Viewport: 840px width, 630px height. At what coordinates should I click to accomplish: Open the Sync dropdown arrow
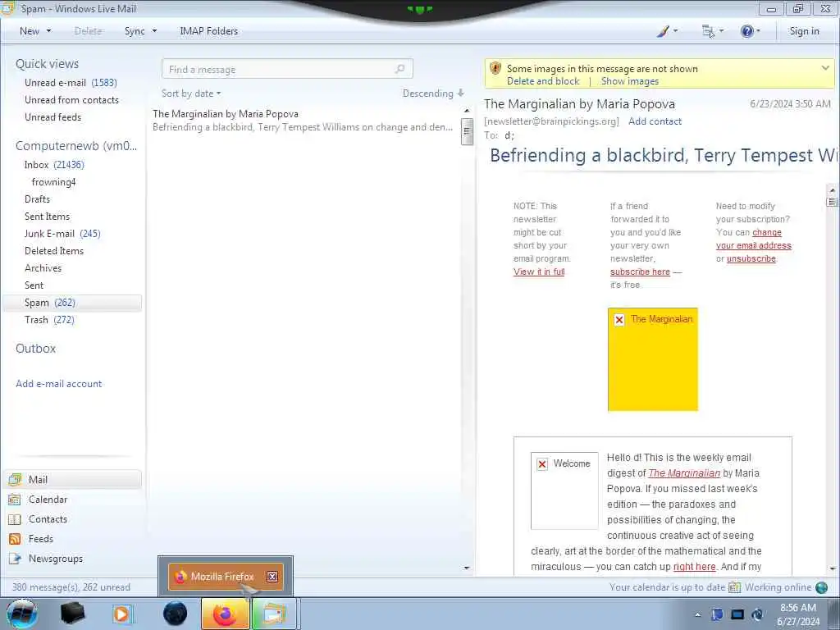pos(154,31)
